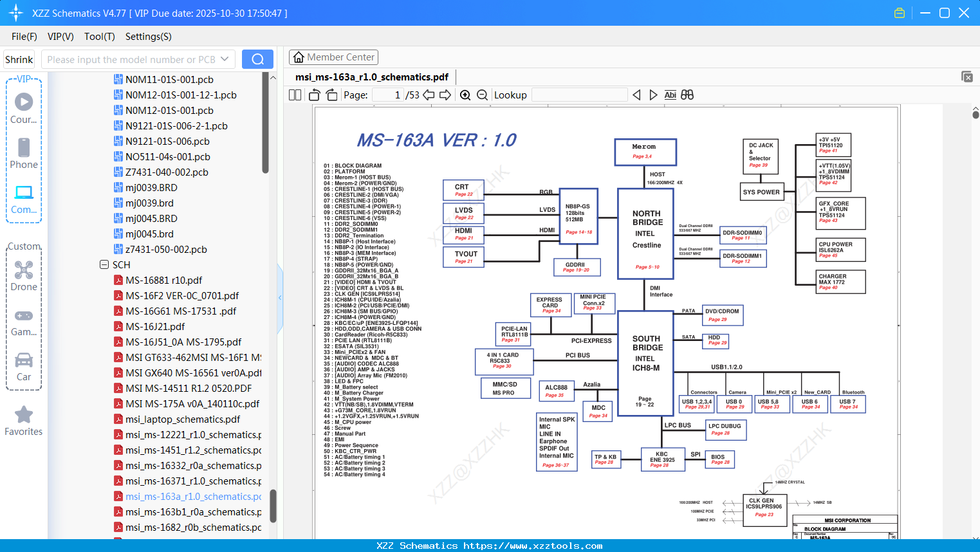
Task: Open the VIP(V) menu
Action: pos(60,37)
